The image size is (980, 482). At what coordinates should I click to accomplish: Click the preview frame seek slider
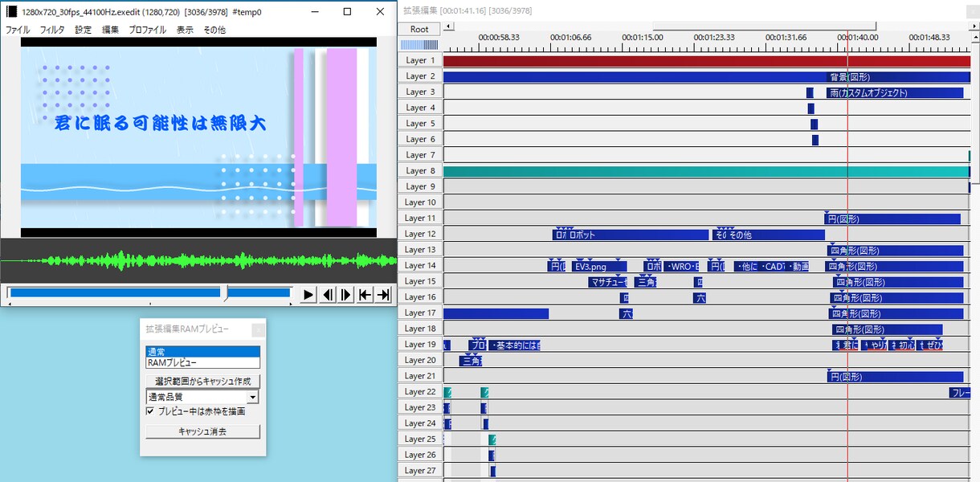point(149,293)
